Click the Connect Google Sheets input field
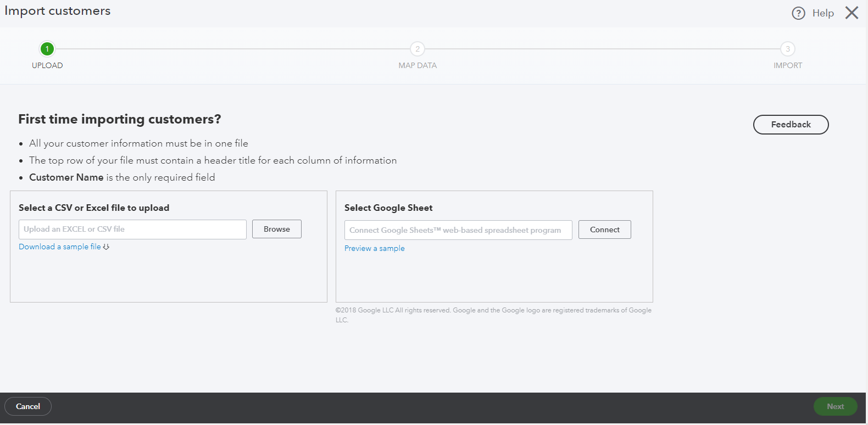The height and width of the screenshot is (425, 868). click(x=458, y=230)
